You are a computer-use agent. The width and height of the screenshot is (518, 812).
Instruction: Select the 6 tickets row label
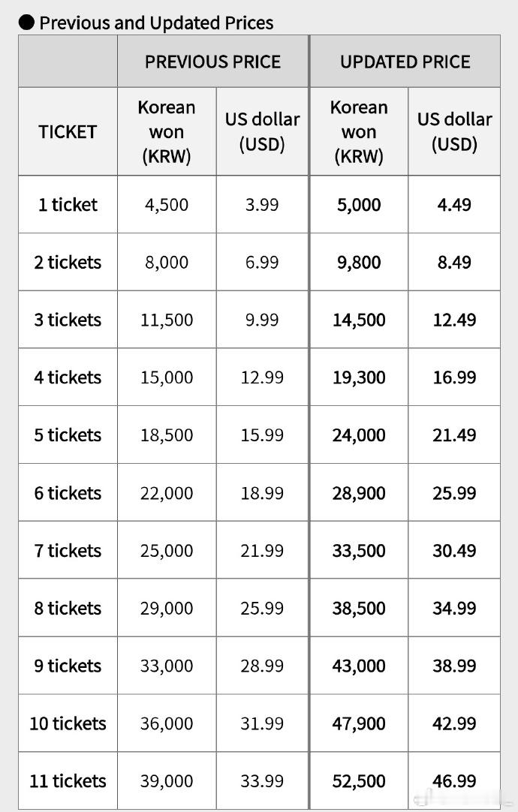coord(68,493)
